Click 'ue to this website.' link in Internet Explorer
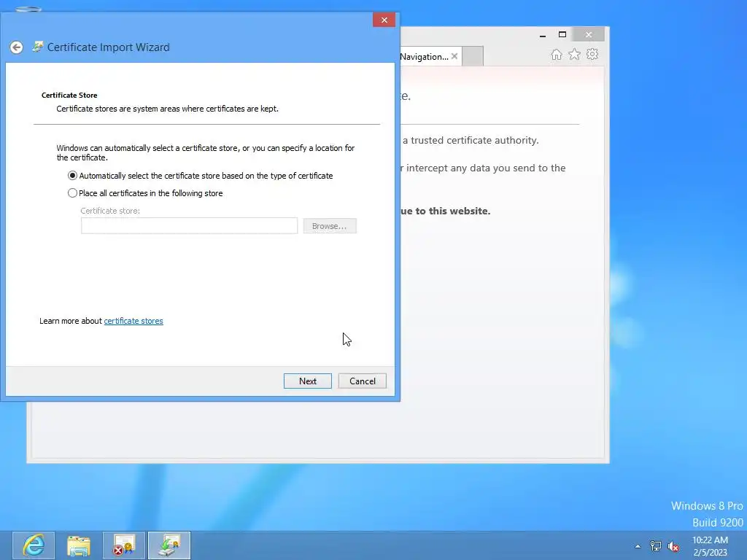The width and height of the screenshot is (747, 560). [446, 211]
